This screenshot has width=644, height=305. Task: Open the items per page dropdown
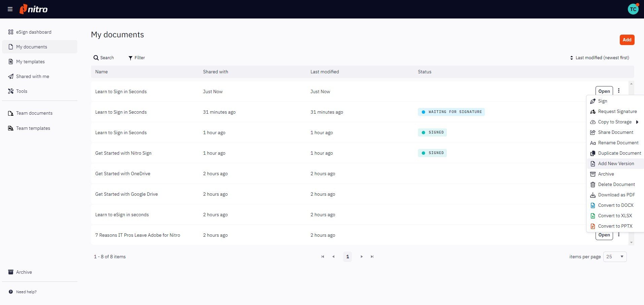(x=614, y=257)
